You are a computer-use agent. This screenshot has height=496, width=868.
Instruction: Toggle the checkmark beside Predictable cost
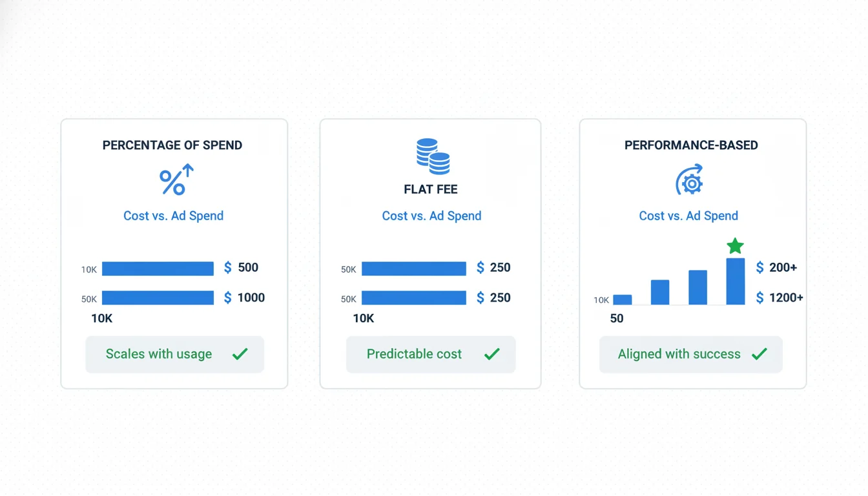tap(492, 354)
